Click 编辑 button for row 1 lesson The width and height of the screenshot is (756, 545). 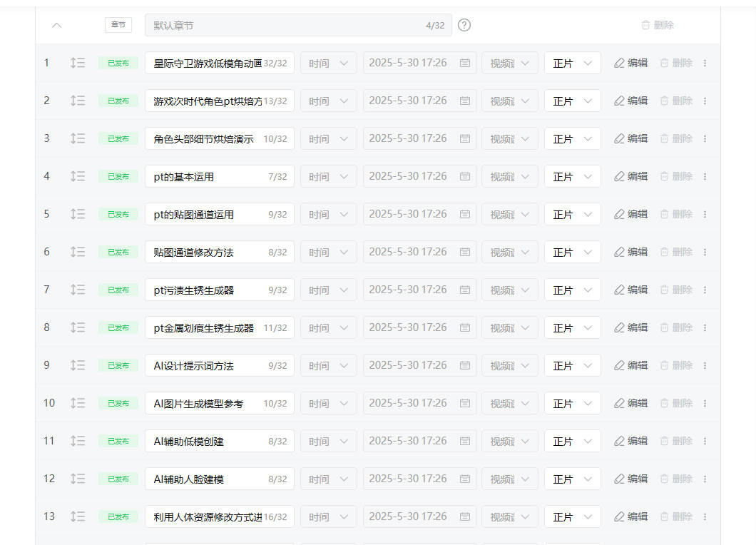coord(630,63)
